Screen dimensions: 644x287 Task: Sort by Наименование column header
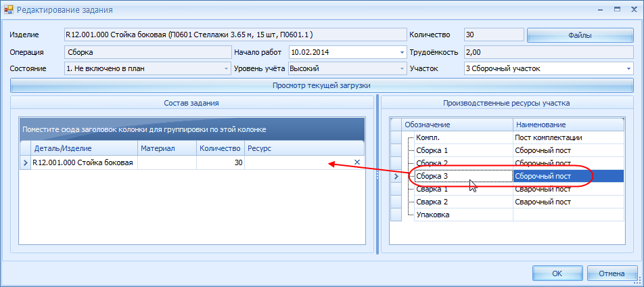click(568, 125)
